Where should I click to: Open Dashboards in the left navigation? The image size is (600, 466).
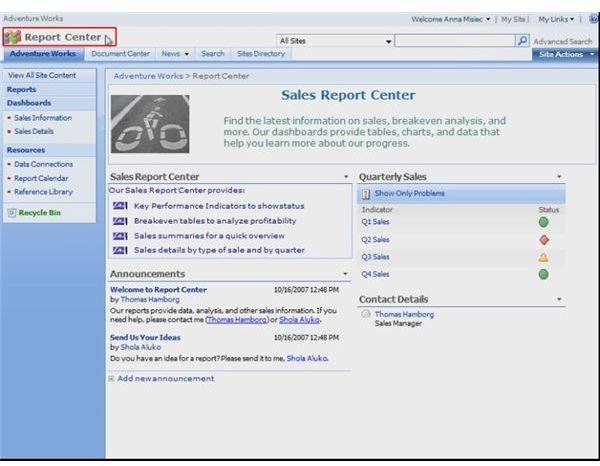(29, 103)
